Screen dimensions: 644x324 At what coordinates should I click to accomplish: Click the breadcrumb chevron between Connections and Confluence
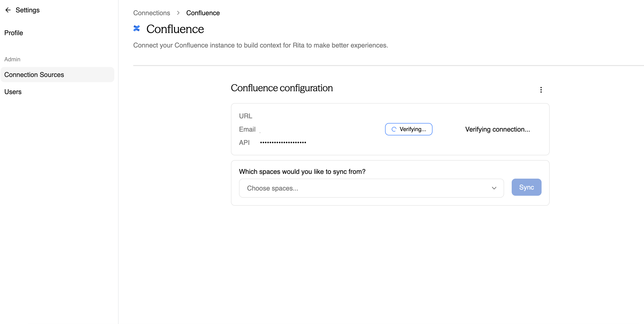(178, 13)
